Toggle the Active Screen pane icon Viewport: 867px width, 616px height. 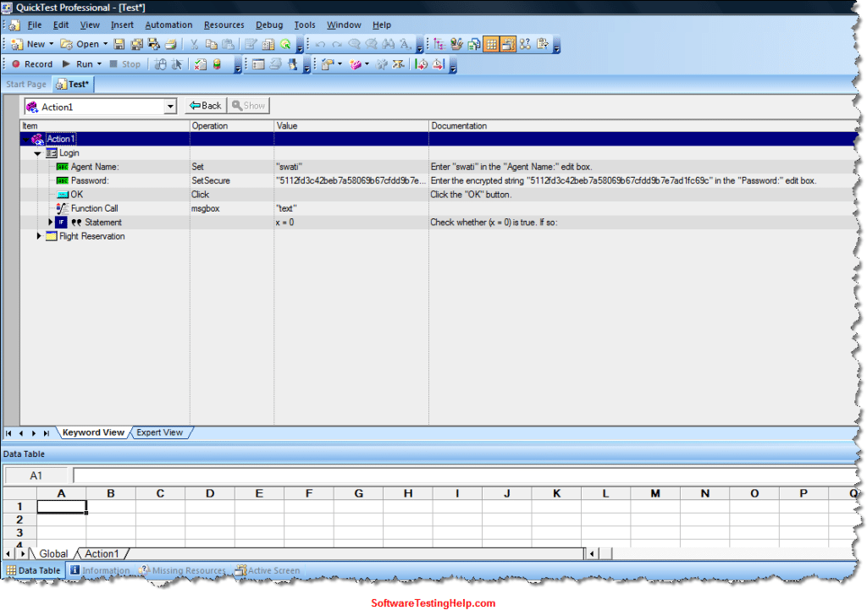pos(509,43)
